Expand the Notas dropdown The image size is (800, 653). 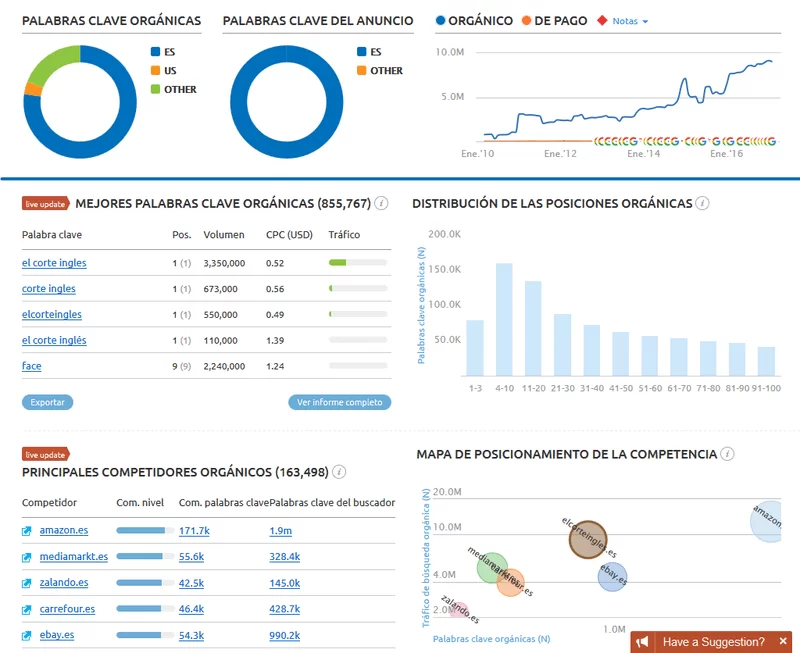click(x=630, y=21)
